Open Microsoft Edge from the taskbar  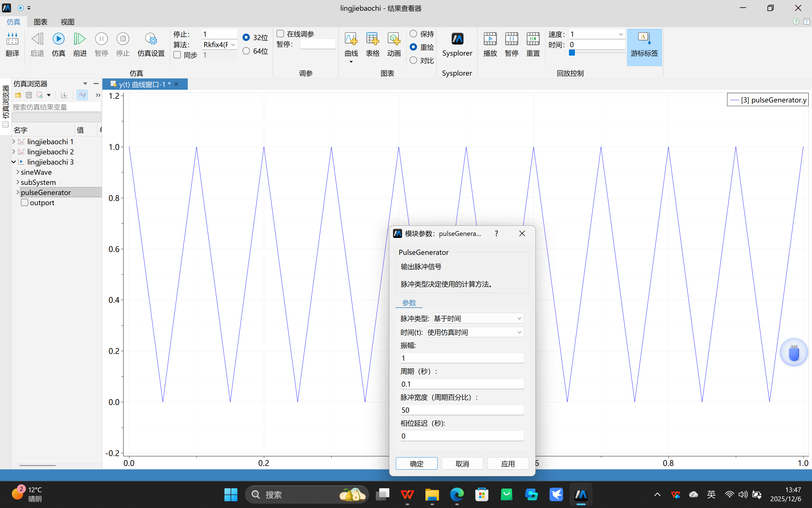tap(457, 494)
